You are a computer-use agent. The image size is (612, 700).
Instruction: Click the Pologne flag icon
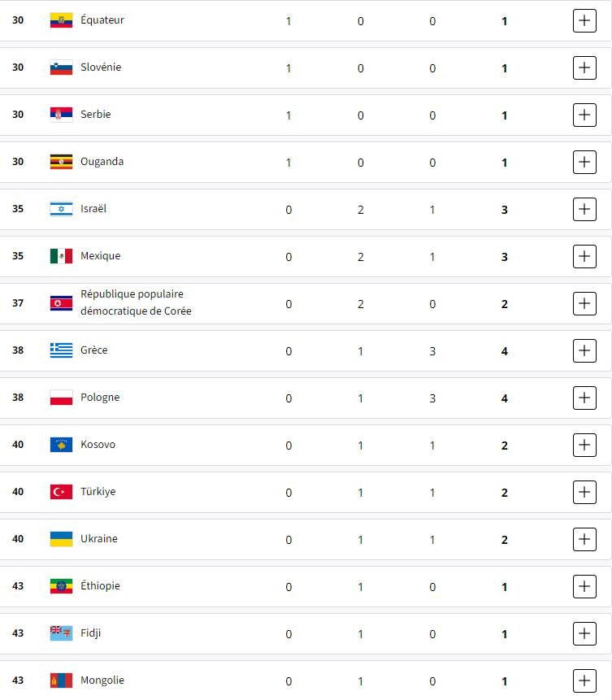point(61,398)
